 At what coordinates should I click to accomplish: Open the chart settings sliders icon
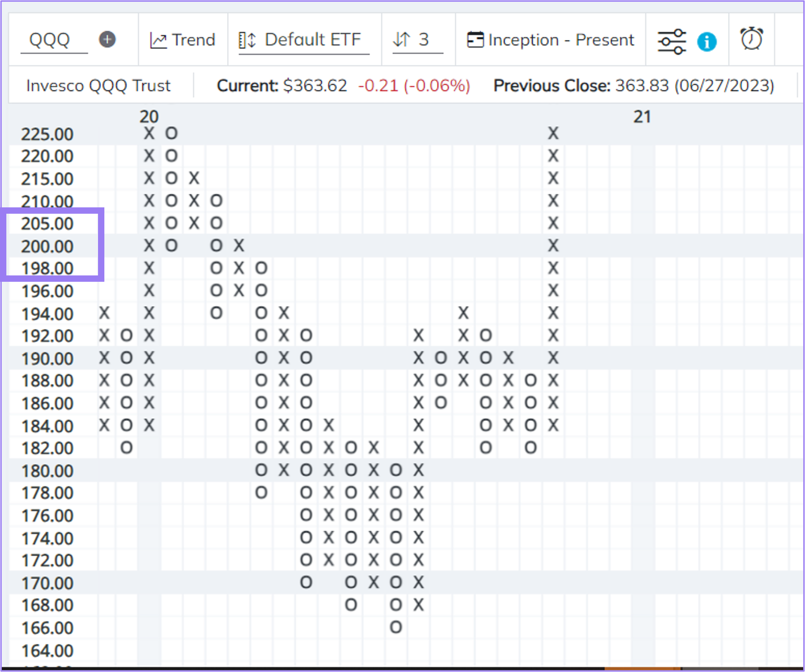672,41
